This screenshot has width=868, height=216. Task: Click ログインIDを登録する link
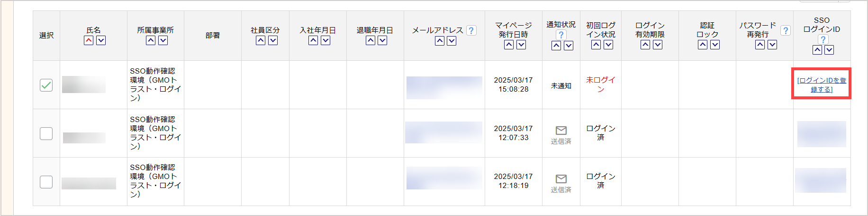pos(822,85)
